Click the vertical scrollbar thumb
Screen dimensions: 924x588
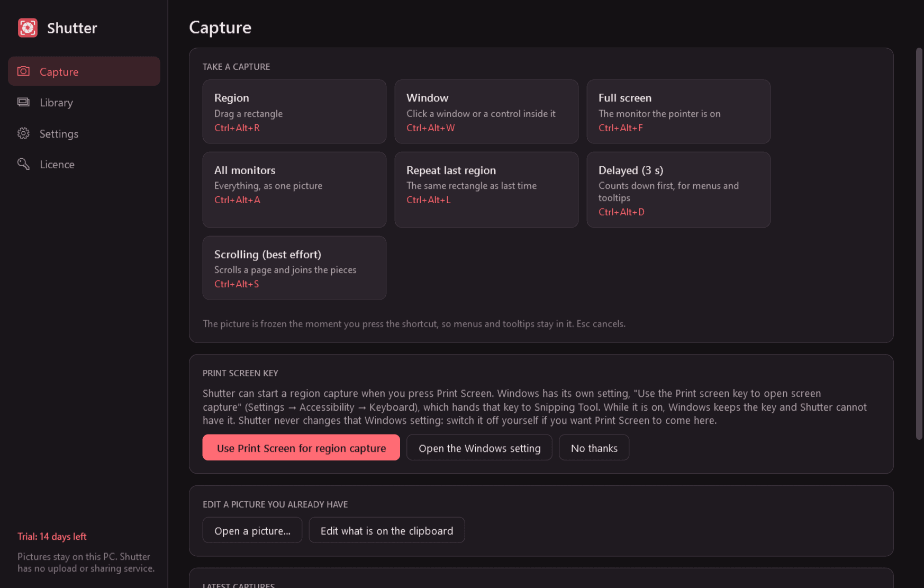[x=919, y=243]
